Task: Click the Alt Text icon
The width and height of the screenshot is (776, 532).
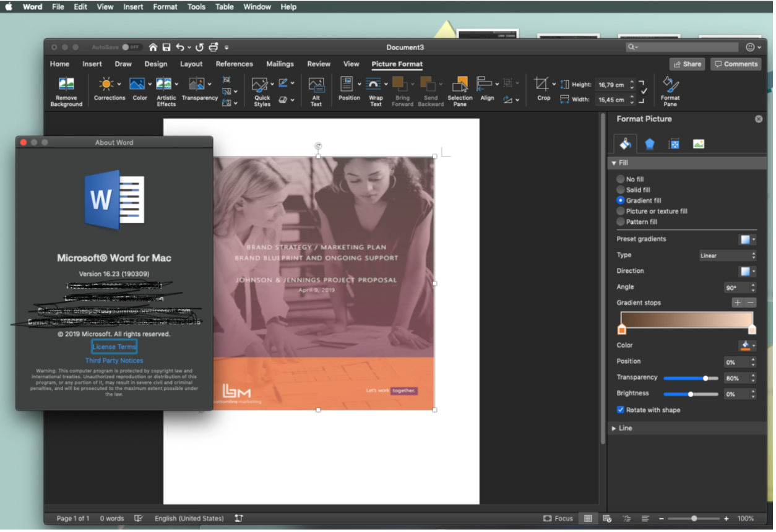Action: (x=316, y=86)
